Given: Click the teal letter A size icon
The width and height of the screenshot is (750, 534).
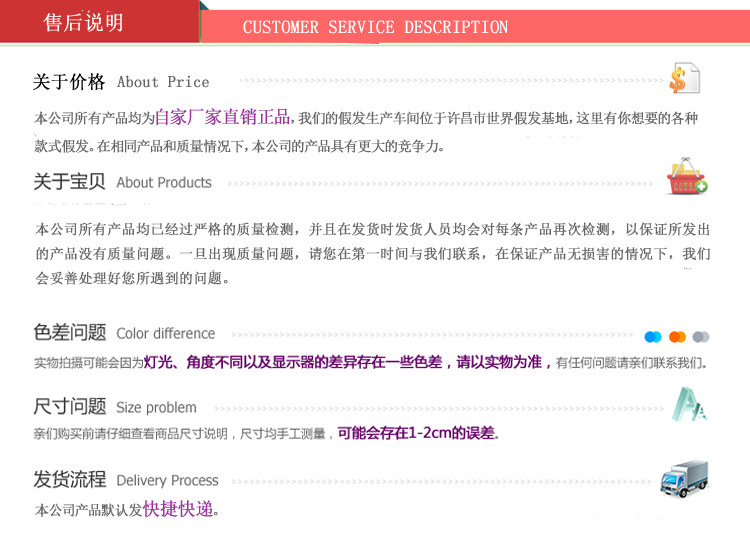Looking at the screenshot, I should [x=689, y=404].
